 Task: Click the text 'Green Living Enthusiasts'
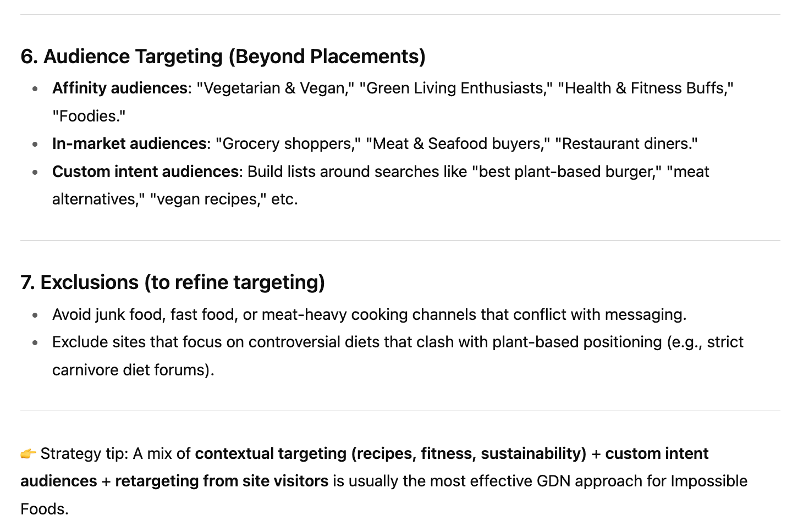pyautogui.click(x=455, y=88)
